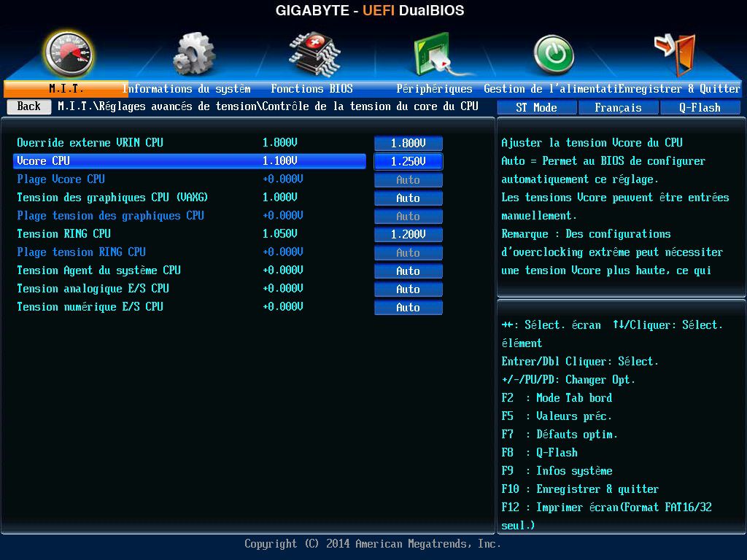Select Tension Agent du système CPU label

coord(98,271)
